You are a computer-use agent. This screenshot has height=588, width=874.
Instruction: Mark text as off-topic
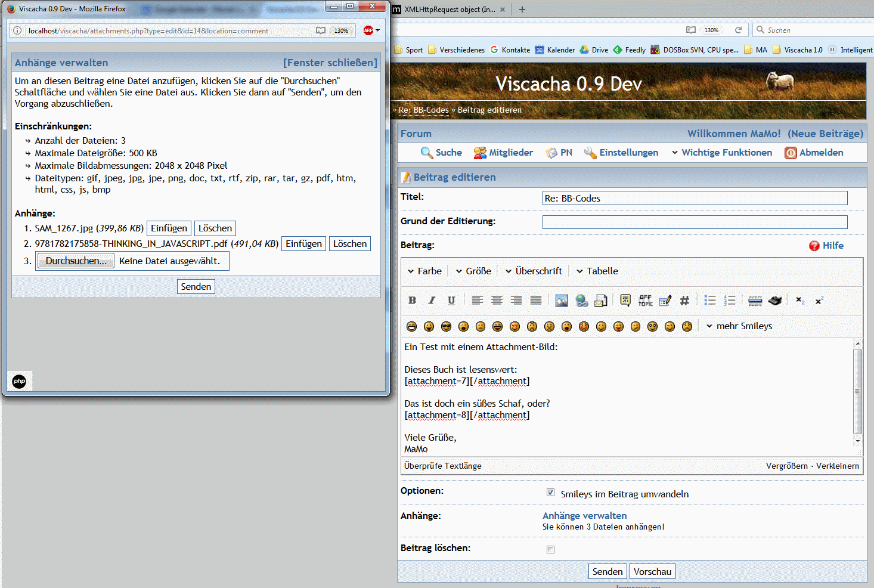tap(645, 301)
